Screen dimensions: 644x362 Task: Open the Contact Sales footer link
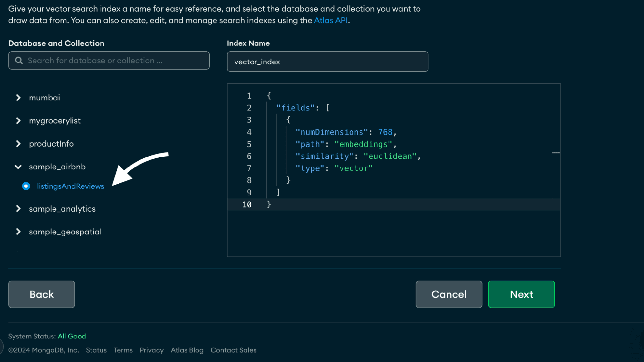(x=233, y=350)
